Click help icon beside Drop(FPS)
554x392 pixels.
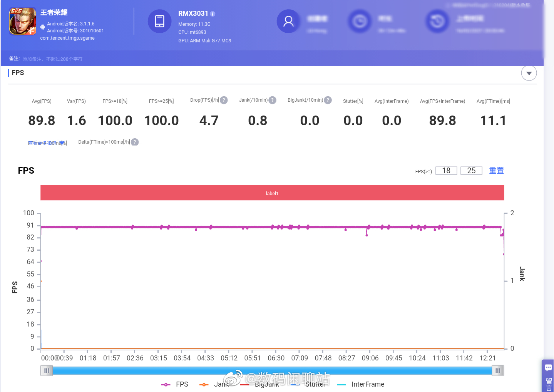[224, 100]
